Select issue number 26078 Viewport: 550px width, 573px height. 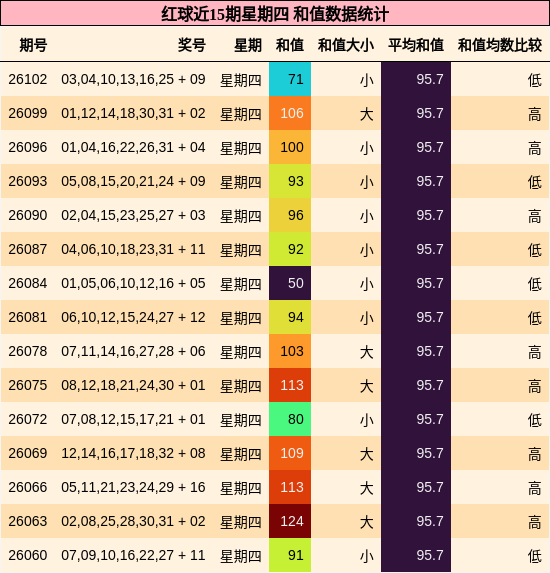point(28,351)
